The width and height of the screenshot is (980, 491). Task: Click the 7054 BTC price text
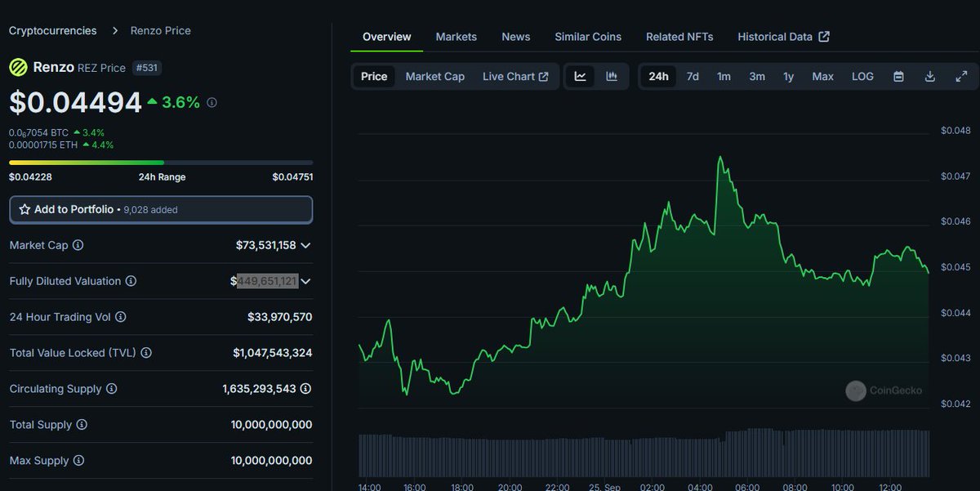click(38, 132)
